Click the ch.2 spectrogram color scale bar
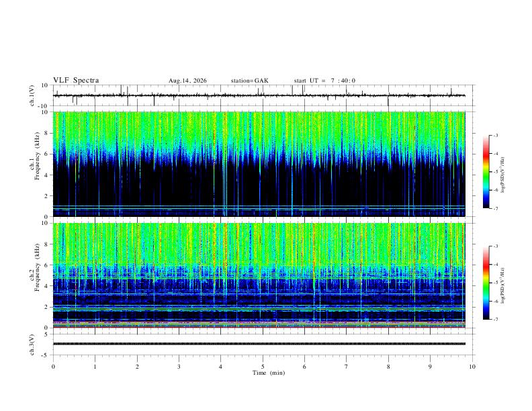This screenshot has height=411, width=532. pyautogui.click(x=486, y=283)
